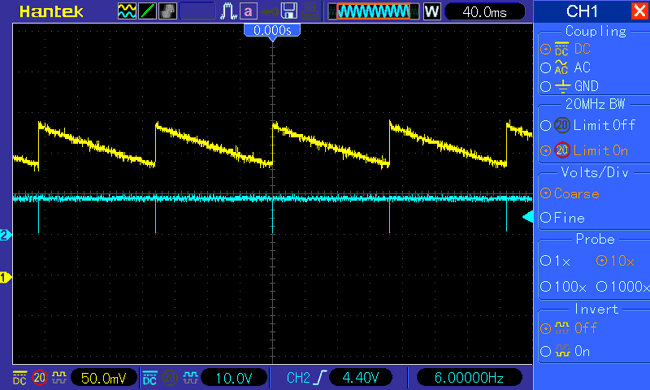The image size is (650, 390).
Task: Click the CH1 invert status icon
Action: coord(59,377)
